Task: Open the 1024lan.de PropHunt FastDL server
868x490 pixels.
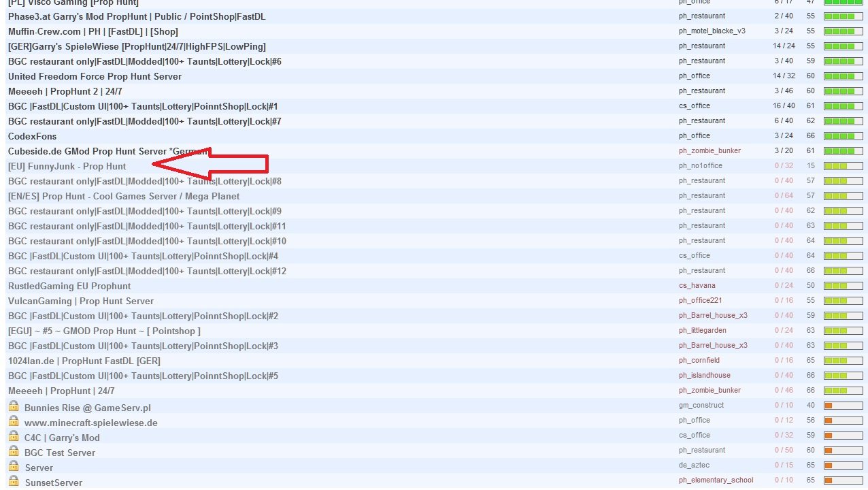Action: [x=84, y=361]
